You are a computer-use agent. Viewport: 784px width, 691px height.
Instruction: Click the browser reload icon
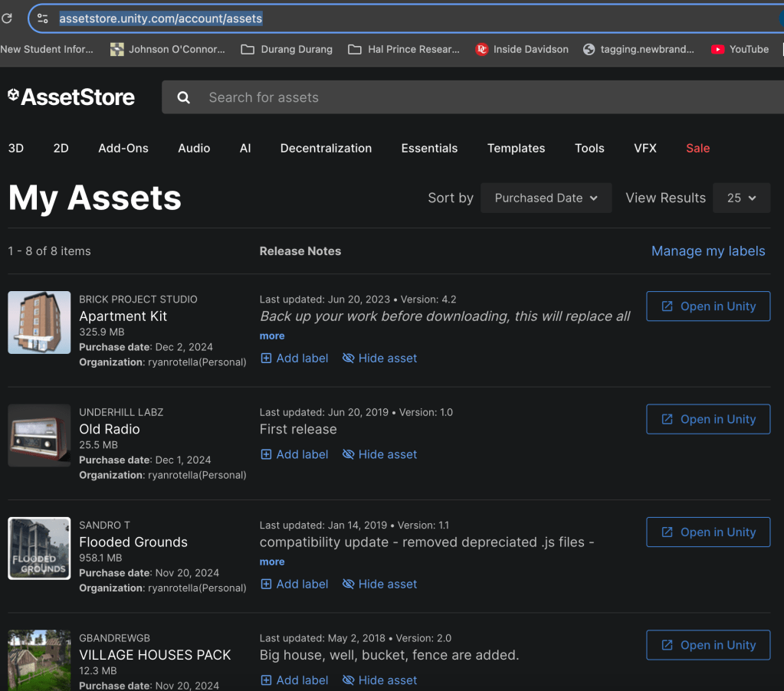pyautogui.click(x=7, y=18)
